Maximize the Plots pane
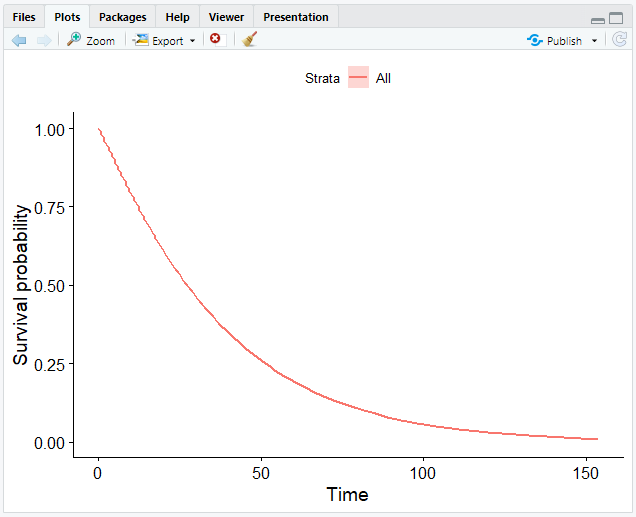The width and height of the screenshot is (636, 517). pyautogui.click(x=616, y=18)
